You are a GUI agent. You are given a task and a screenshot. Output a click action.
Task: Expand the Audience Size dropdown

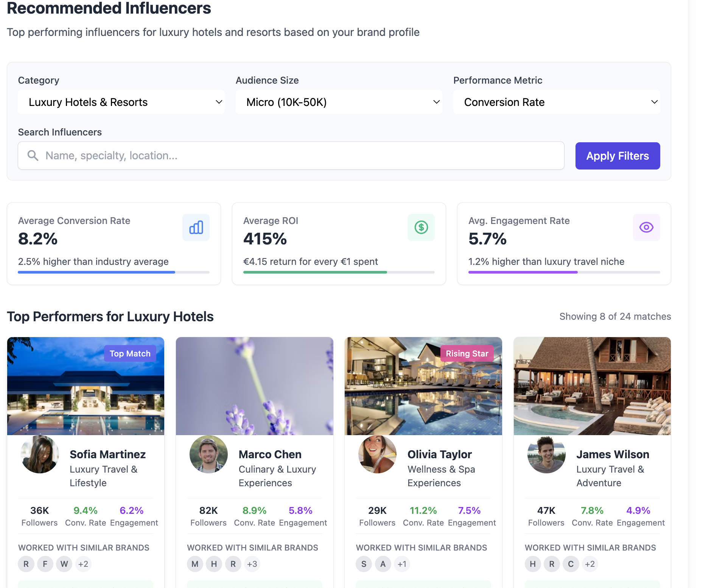(339, 102)
